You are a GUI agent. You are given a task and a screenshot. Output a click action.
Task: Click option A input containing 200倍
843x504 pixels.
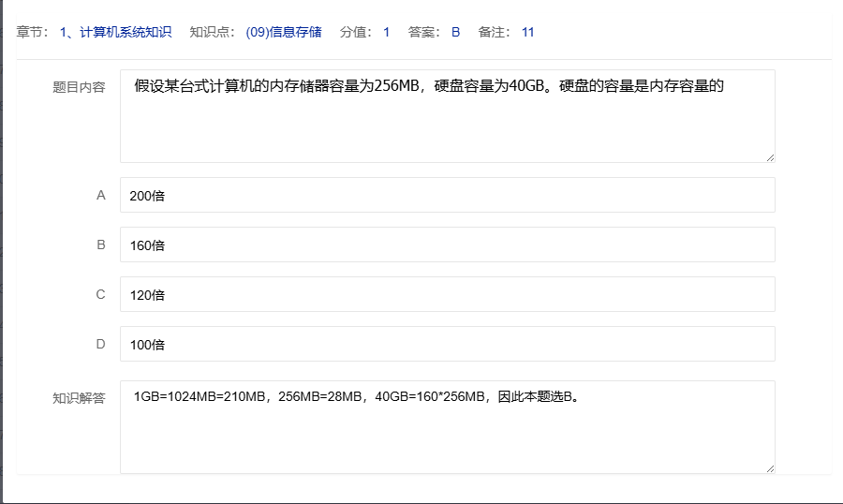tap(447, 195)
